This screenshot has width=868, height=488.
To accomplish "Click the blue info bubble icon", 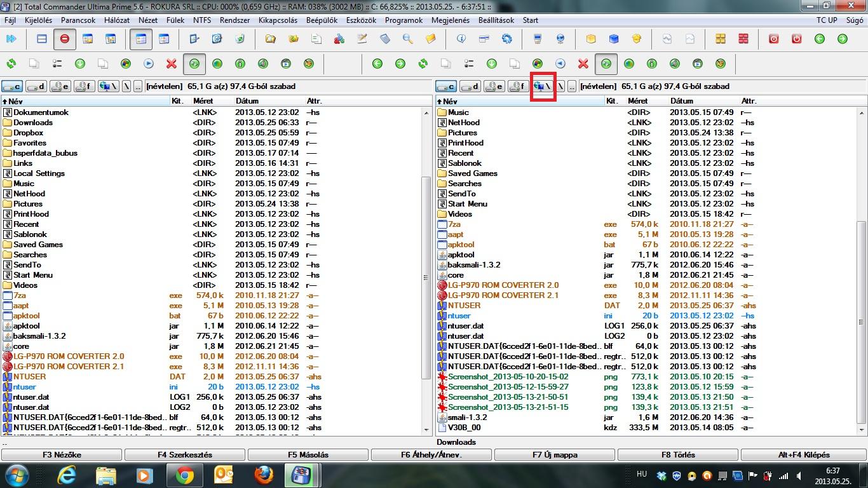I will click(x=461, y=39).
